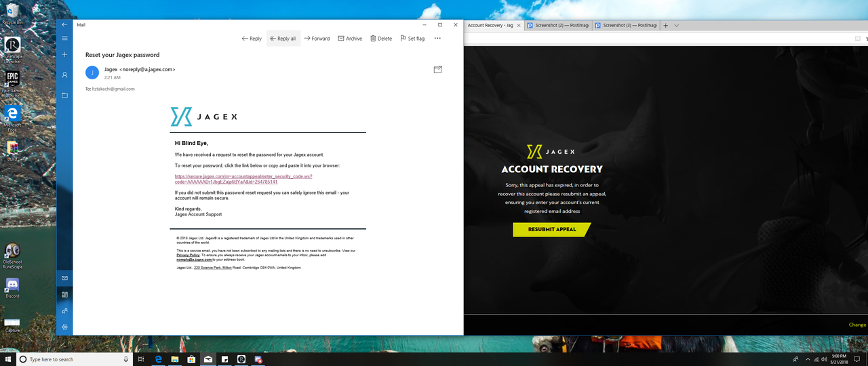Expand the Mail hamburger menu

tap(64, 38)
